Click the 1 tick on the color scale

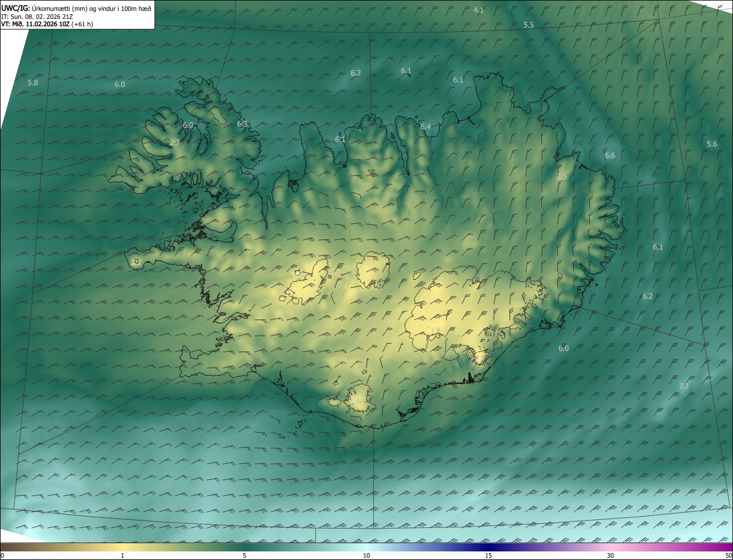[x=123, y=555]
